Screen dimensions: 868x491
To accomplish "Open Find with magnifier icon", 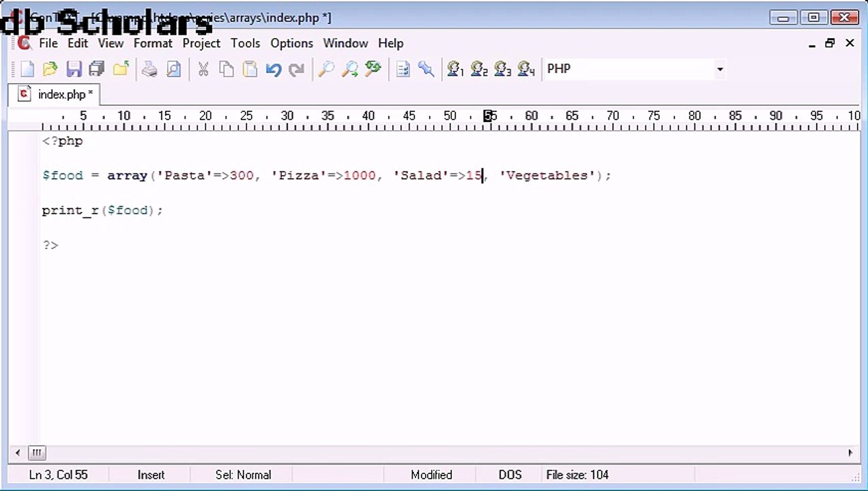I will (x=326, y=69).
